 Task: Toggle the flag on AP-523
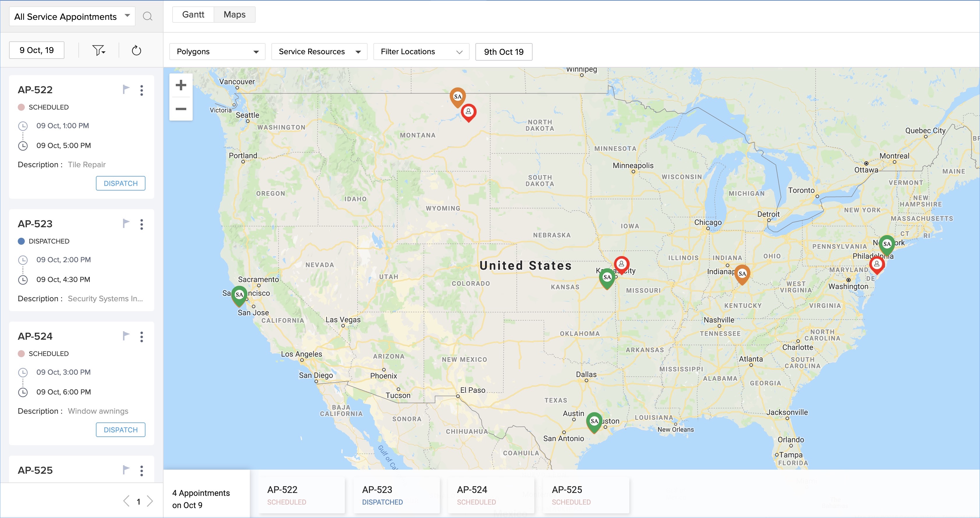[x=126, y=223]
